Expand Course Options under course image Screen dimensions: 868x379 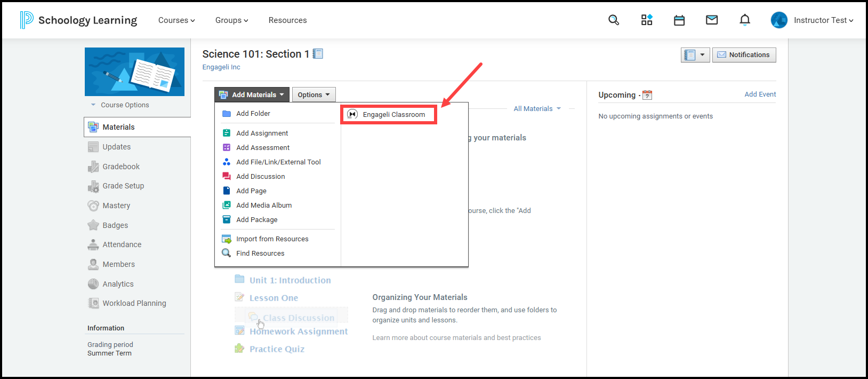pos(120,105)
